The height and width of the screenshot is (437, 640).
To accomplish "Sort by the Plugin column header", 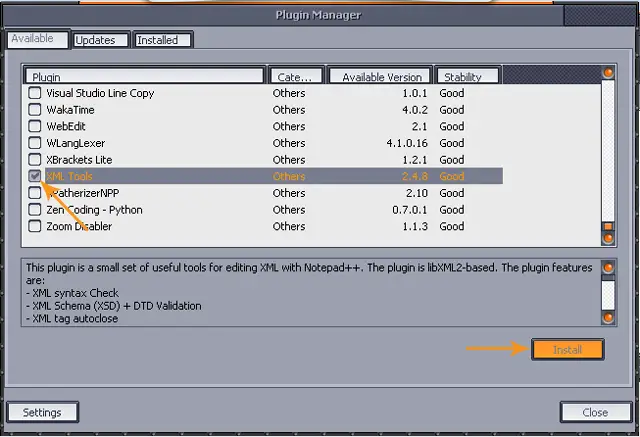I will coord(144,76).
